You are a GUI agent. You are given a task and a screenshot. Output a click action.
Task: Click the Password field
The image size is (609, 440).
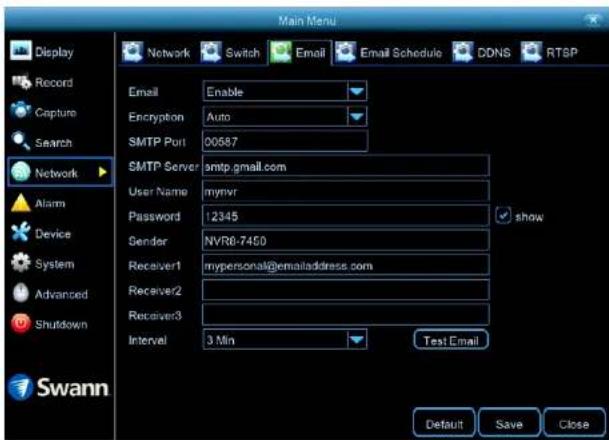pos(346,216)
